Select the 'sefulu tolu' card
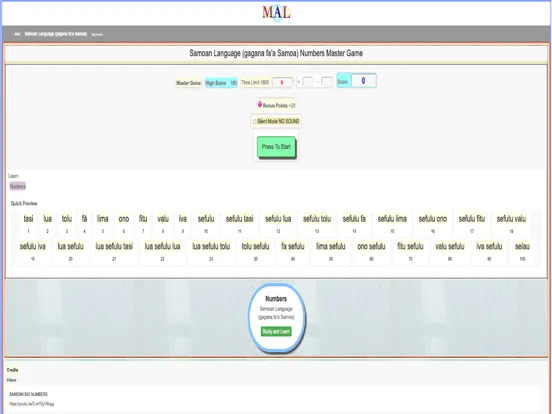The height and width of the screenshot is (414, 552). point(317,224)
